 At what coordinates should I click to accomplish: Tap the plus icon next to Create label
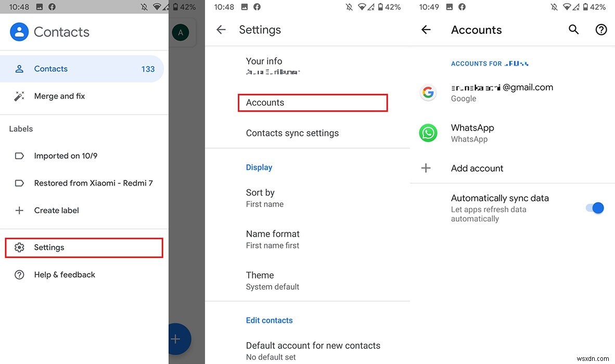point(19,210)
